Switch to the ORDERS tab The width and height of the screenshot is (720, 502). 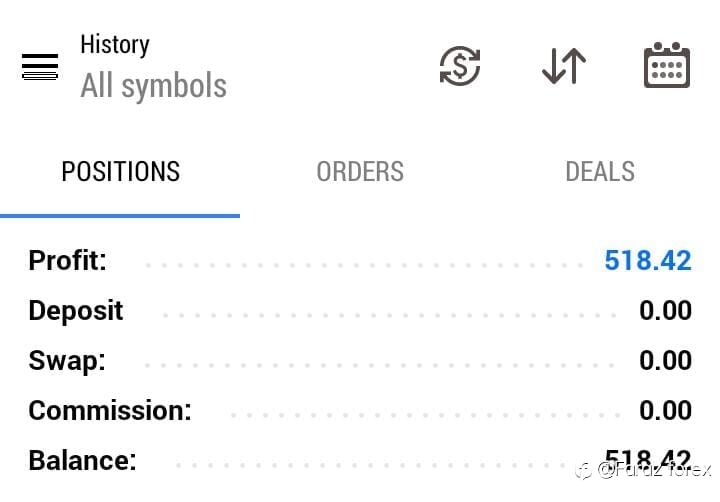tap(360, 172)
